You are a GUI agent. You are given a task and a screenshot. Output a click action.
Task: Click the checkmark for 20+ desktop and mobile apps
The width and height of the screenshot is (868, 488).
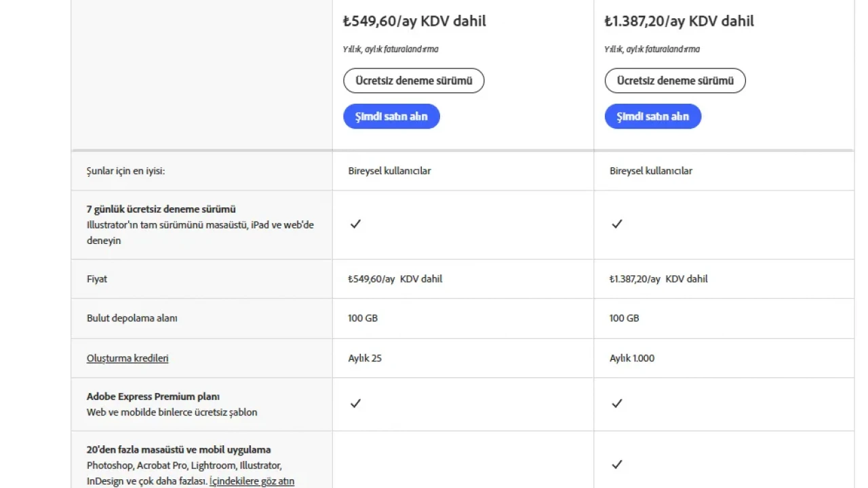[x=616, y=464]
